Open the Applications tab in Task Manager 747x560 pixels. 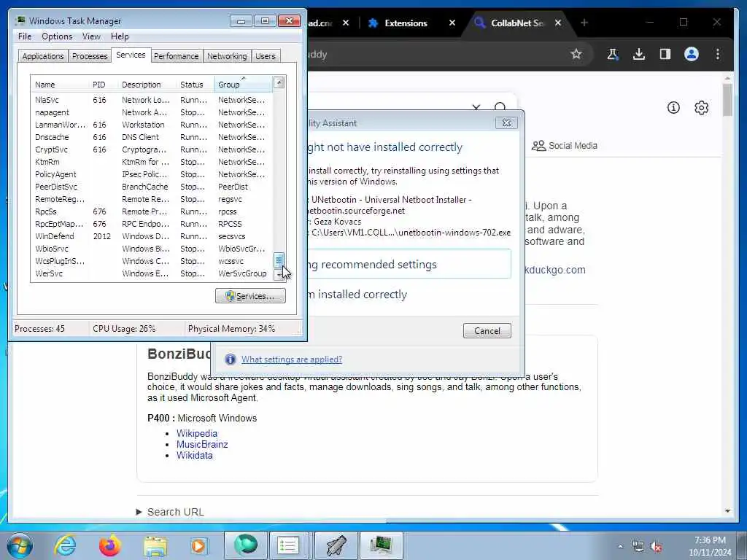[43, 56]
